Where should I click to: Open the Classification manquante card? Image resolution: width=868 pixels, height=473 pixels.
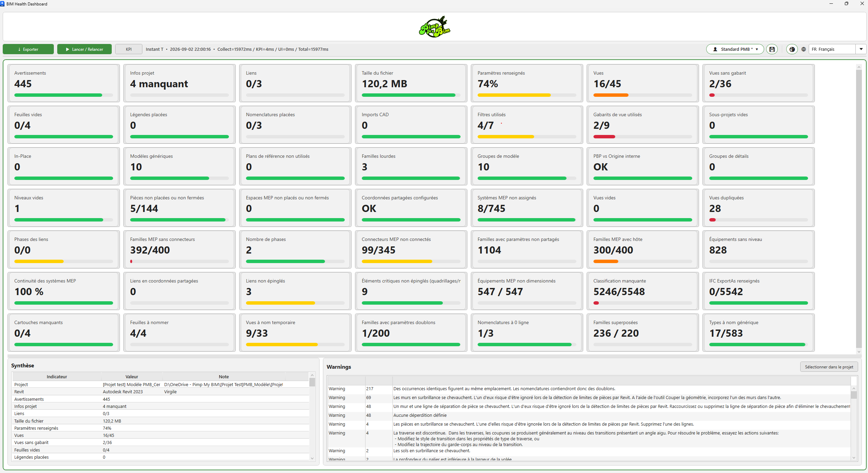point(643,291)
